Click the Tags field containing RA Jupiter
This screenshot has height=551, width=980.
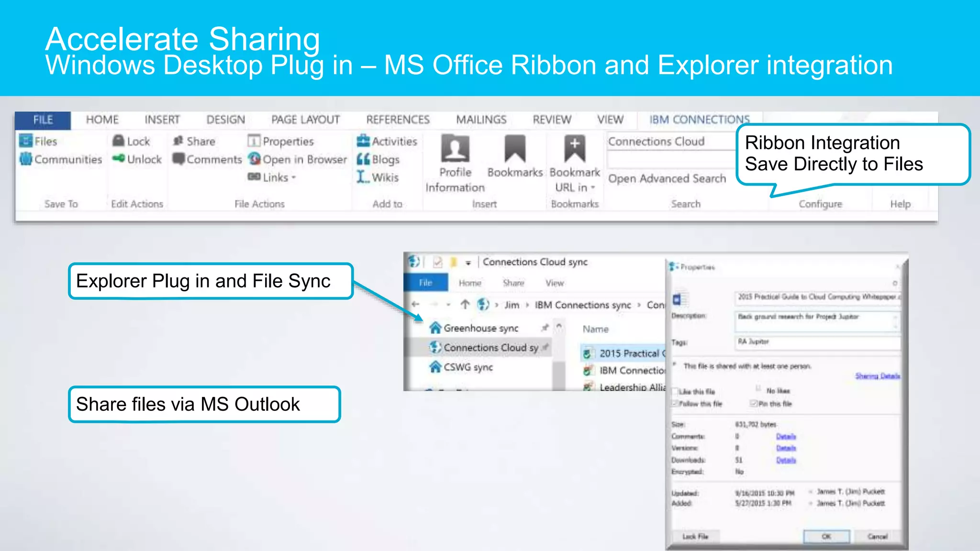click(817, 342)
